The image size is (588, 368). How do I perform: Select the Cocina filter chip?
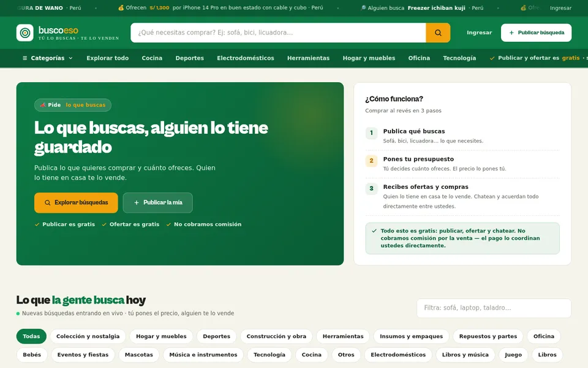tap(312, 355)
